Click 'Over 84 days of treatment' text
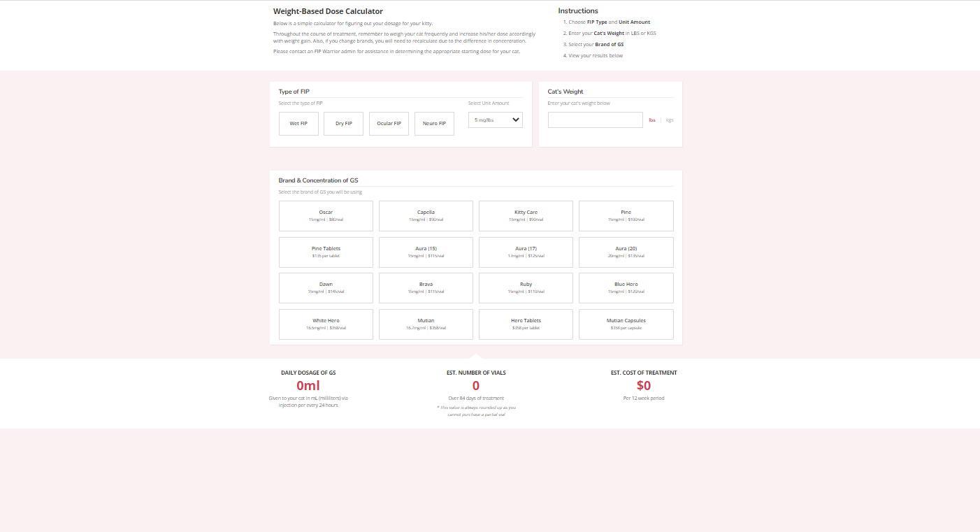 pyautogui.click(x=476, y=398)
